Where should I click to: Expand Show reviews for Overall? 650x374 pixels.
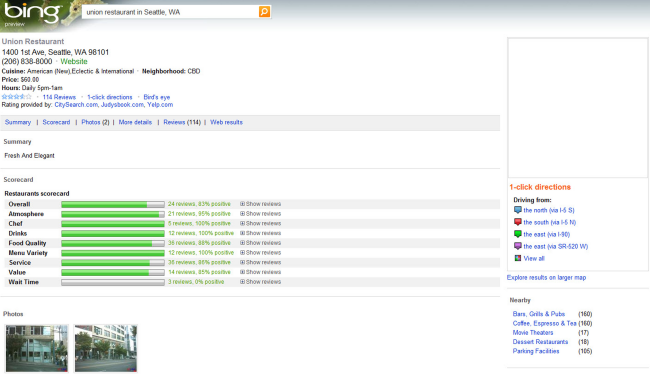260,204
